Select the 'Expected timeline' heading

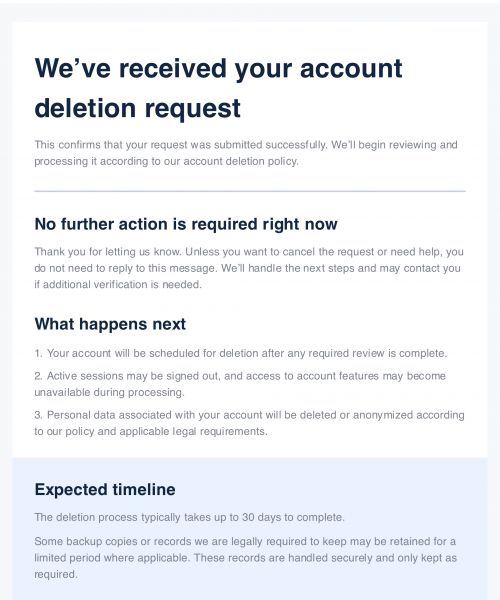click(x=105, y=489)
